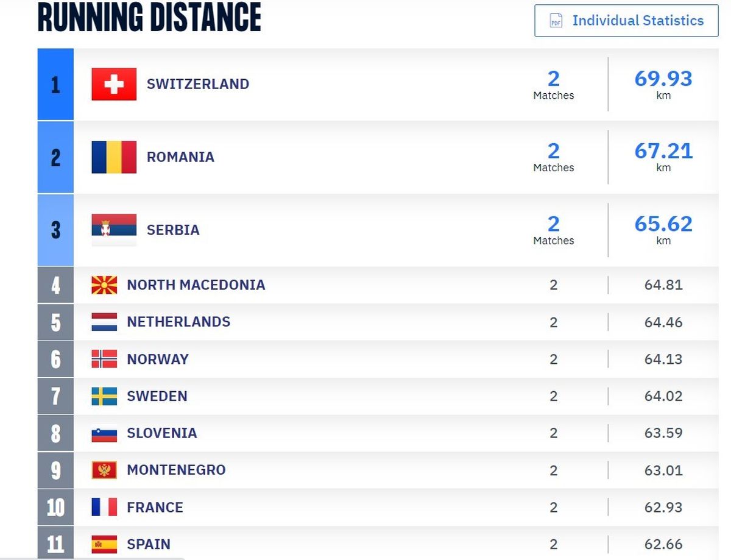Click the Serbia flag icon

(114, 230)
